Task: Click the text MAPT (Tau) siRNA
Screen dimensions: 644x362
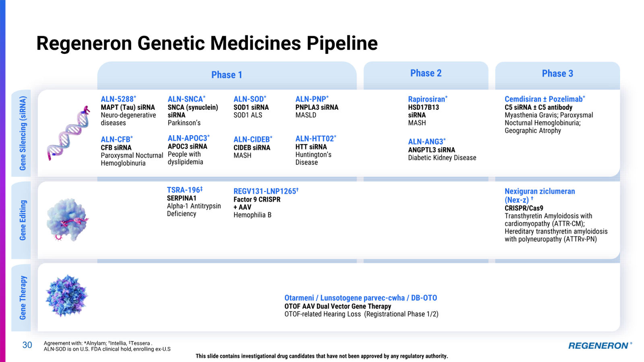Action: coord(128,107)
